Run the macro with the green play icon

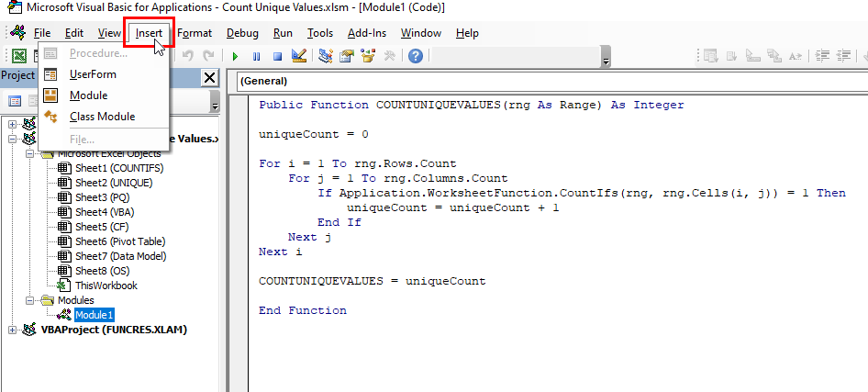tap(235, 56)
